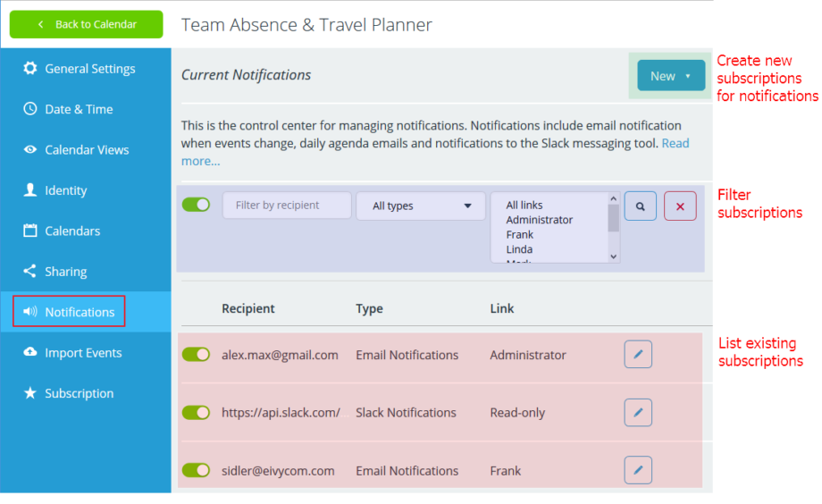822x504 pixels.
Task: Click the Link column header
Action: [x=502, y=308]
